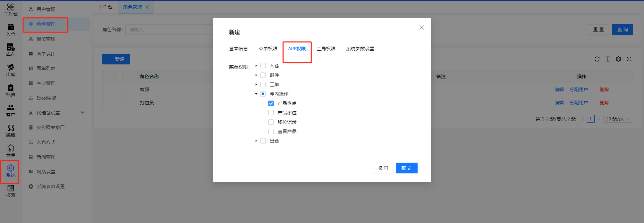Open the 报表 reports icon
Image resolution: width=644 pixels, height=223 pixels.
coord(11,191)
